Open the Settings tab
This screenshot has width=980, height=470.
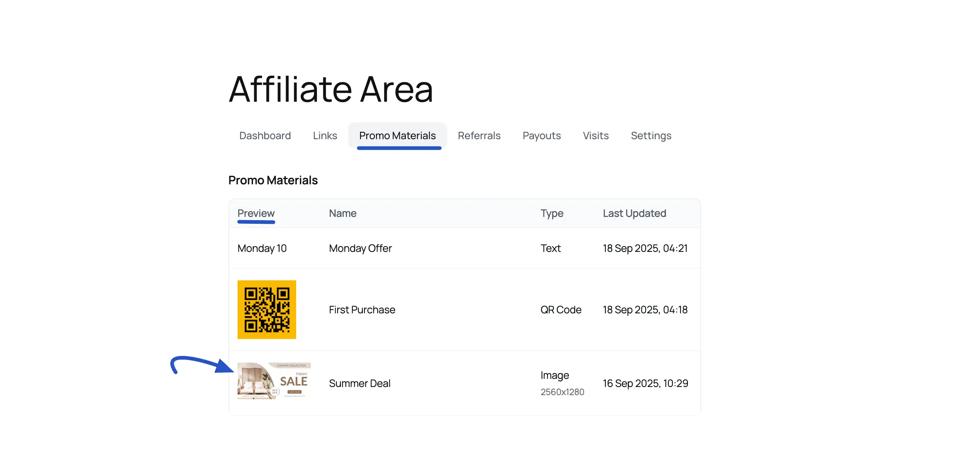tap(650, 136)
